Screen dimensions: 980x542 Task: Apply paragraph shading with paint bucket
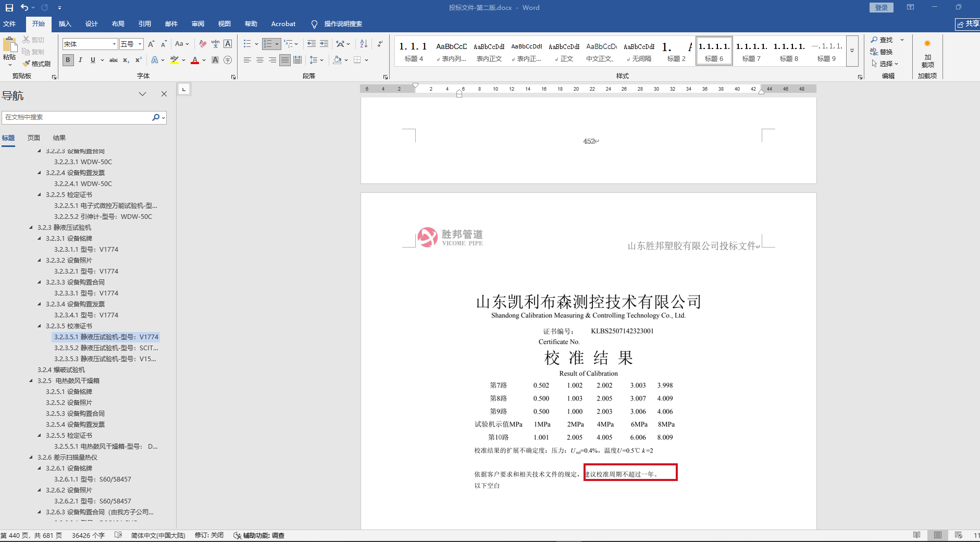click(x=337, y=60)
